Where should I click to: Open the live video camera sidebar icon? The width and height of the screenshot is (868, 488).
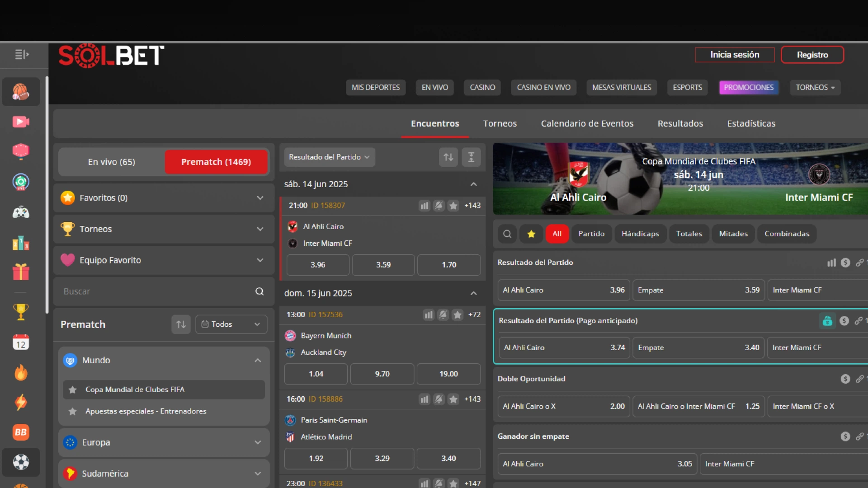(21, 122)
